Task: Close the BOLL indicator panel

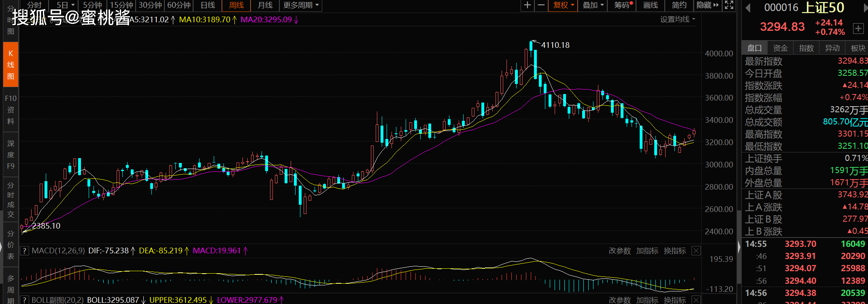Action: [696, 300]
